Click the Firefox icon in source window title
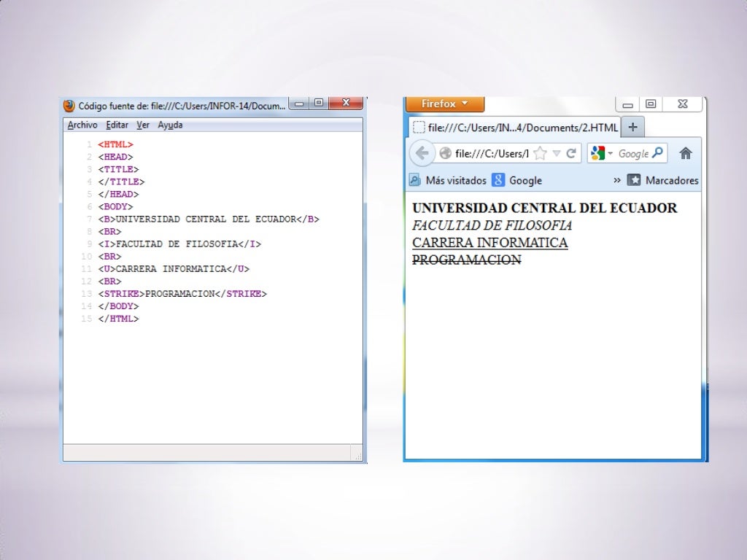This screenshot has height=560, width=747. pos(69,106)
